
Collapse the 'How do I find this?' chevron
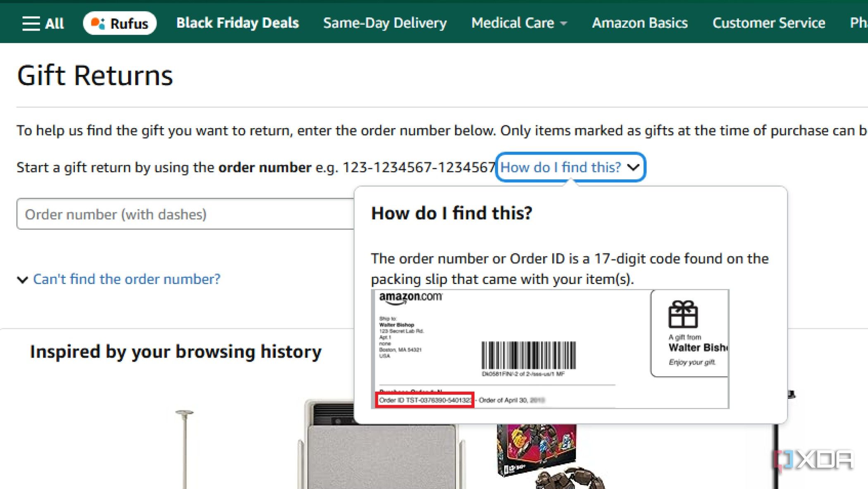[633, 167]
